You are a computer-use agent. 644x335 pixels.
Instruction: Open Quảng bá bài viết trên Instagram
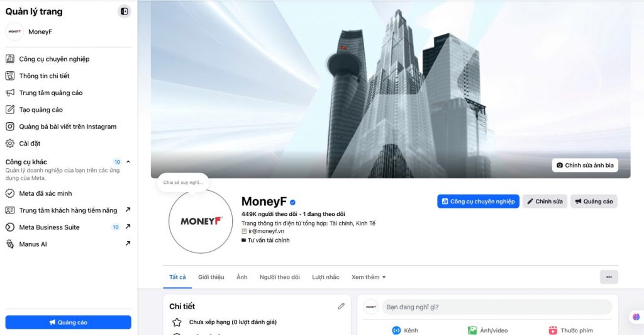click(x=68, y=127)
